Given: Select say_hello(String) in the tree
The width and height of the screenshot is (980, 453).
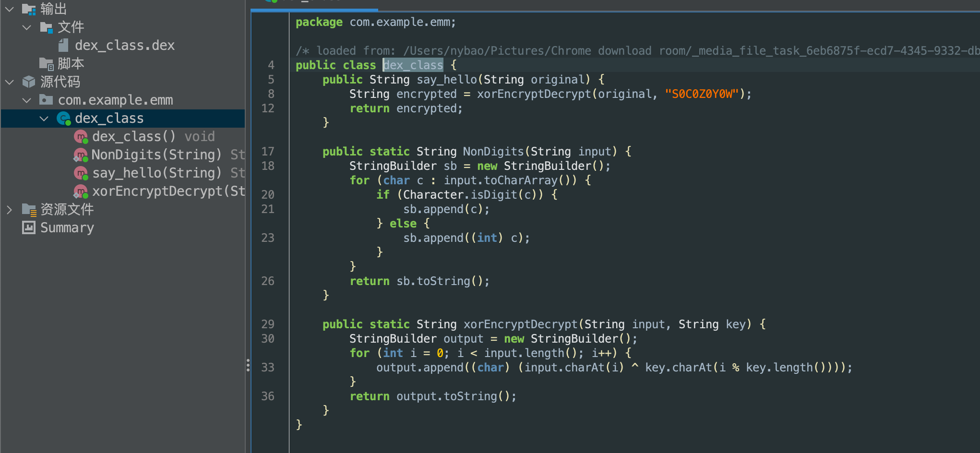Looking at the screenshot, I should point(157,173).
